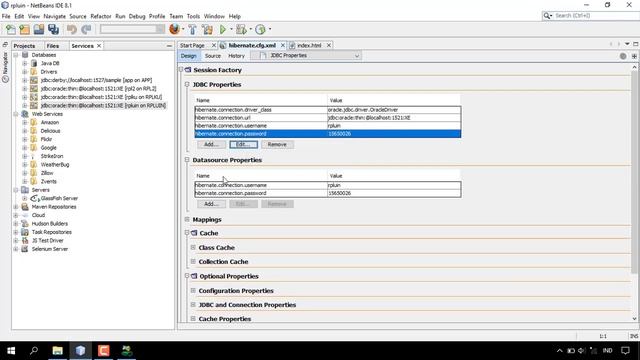640x360 pixels.
Task: Click the maximize editor window icon
Action: point(636,44)
